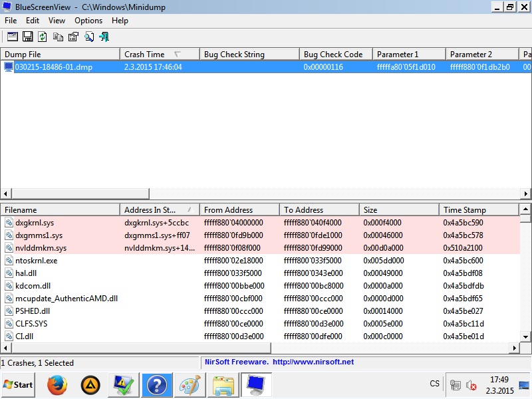Click the BlueScreenView taskbar button
The height and width of the screenshot is (399, 532).
(x=256, y=385)
